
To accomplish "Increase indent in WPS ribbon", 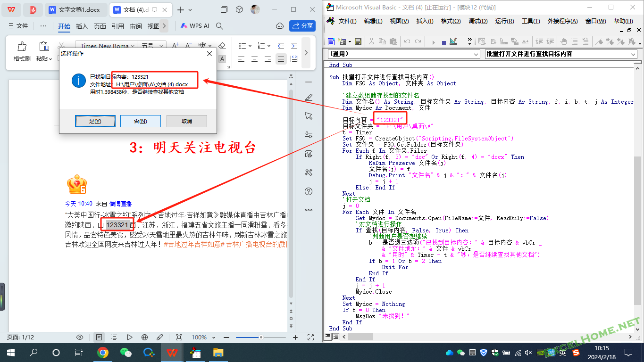I will pyautogui.click(x=294, y=46).
